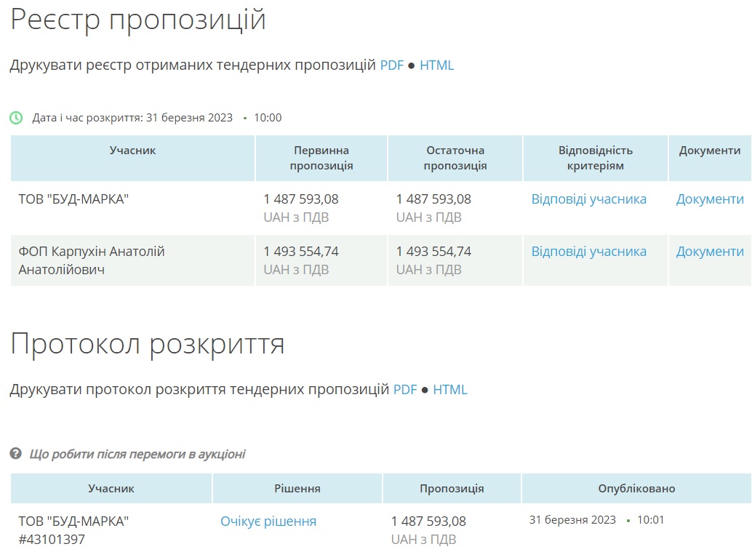
Task: Click the green clock icon beside the opening date
Action: click(x=16, y=118)
